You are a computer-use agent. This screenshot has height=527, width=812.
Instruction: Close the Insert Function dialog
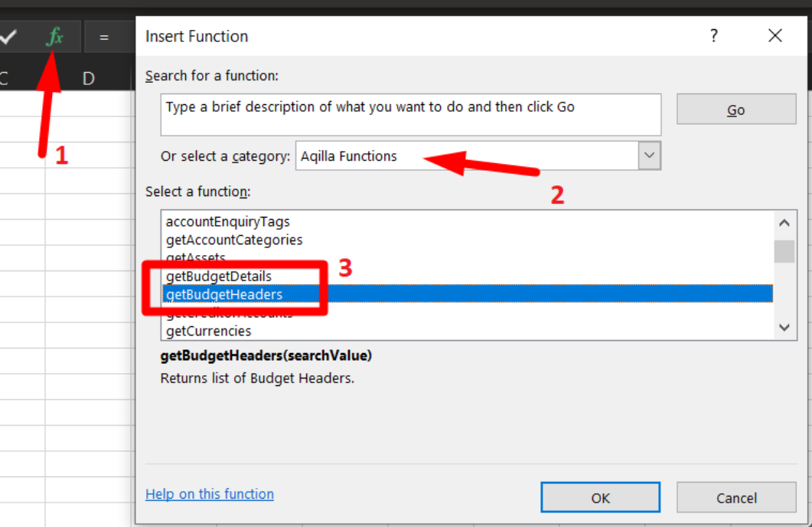point(775,36)
